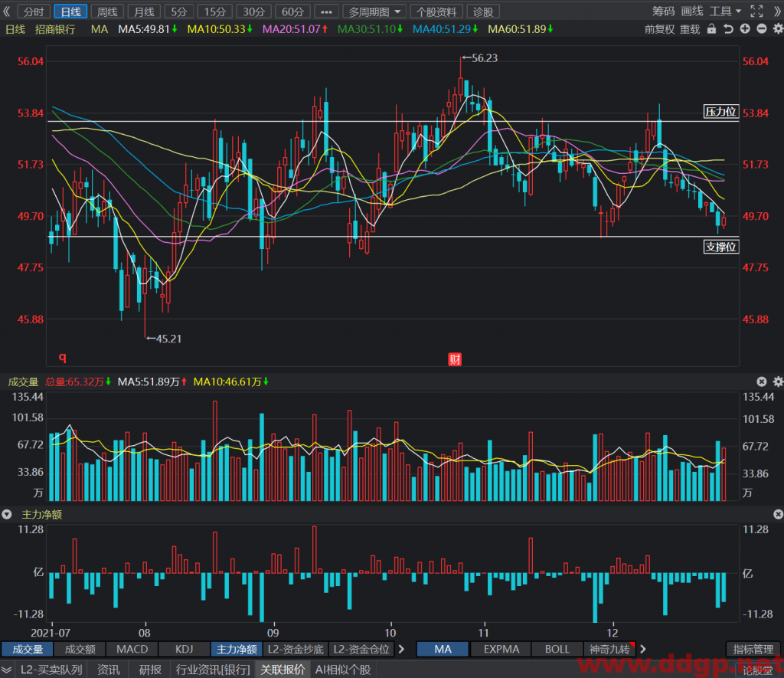Viewport: 784px width, 678px height.
Task: Select the 5分 period
Action: (x=178, y=11)
